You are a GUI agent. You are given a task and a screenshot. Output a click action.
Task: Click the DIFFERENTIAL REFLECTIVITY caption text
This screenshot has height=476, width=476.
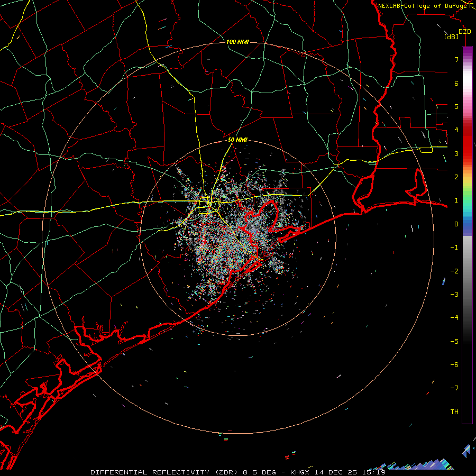(x=150, y=472)
